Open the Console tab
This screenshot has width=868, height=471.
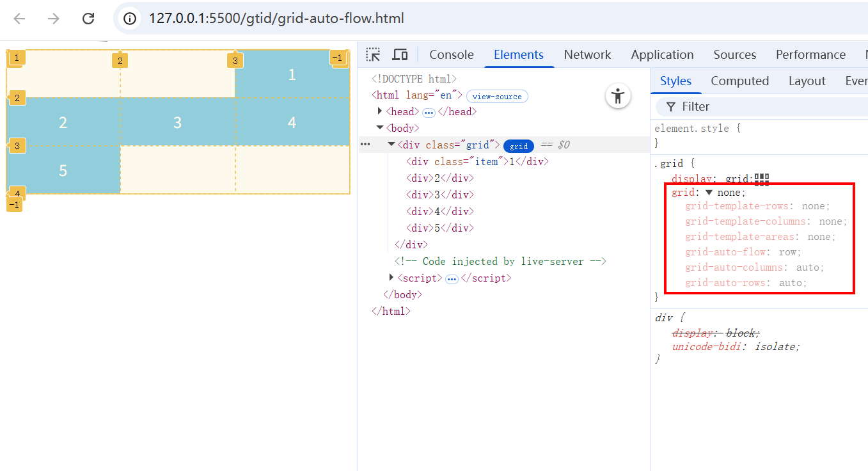click(x=452, y=54)
